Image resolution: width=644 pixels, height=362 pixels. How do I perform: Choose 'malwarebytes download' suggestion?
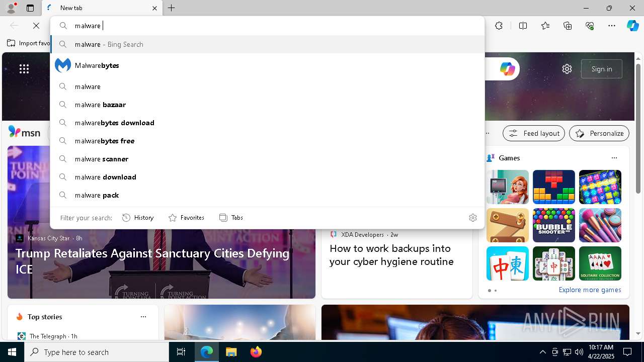coord(267,123)
